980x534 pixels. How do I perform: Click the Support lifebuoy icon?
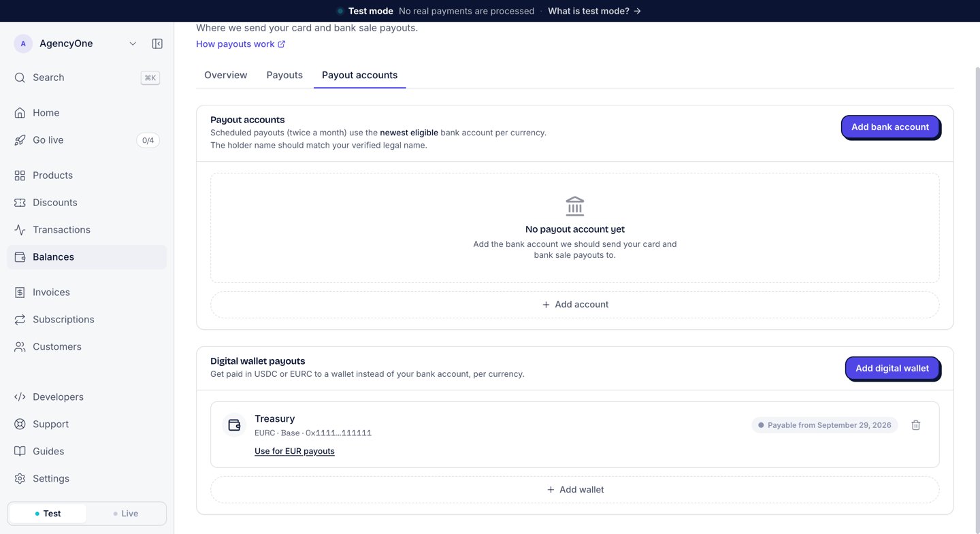pyautogui.click(x=20, y=424)
